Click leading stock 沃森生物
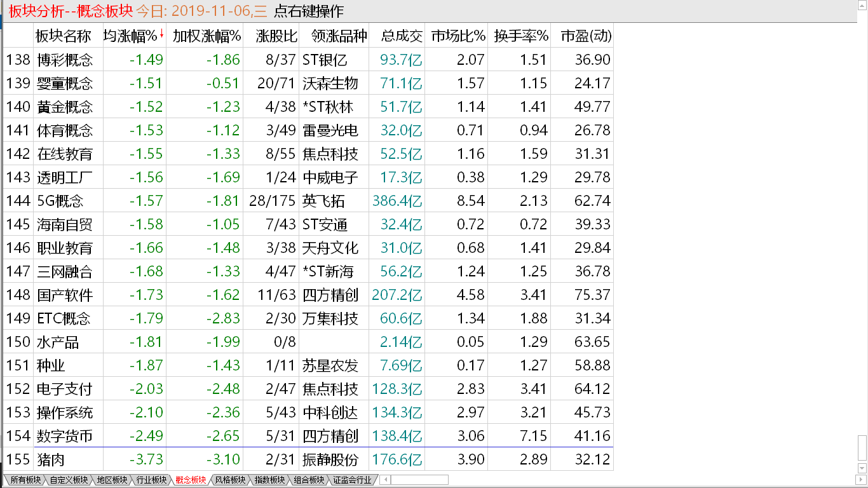Image resolution: width=868 pixels, height=488 pixels. [330, 83]
